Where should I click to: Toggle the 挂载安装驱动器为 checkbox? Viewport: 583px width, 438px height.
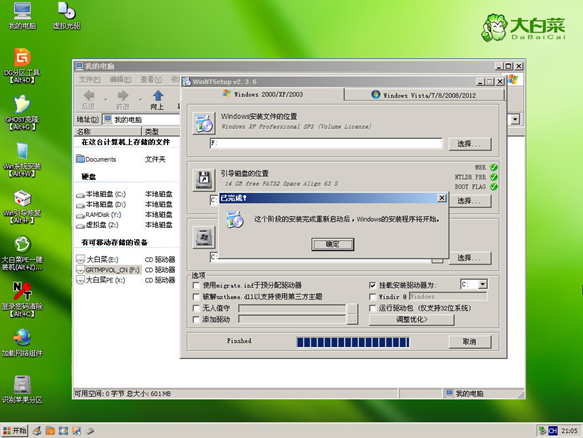click(373, 285)
